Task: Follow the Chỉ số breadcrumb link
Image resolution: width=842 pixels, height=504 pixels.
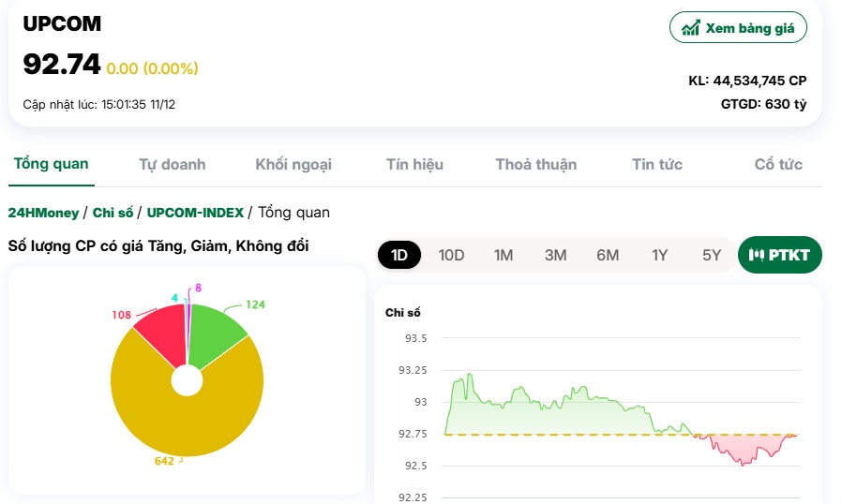Action: (113, 213)
